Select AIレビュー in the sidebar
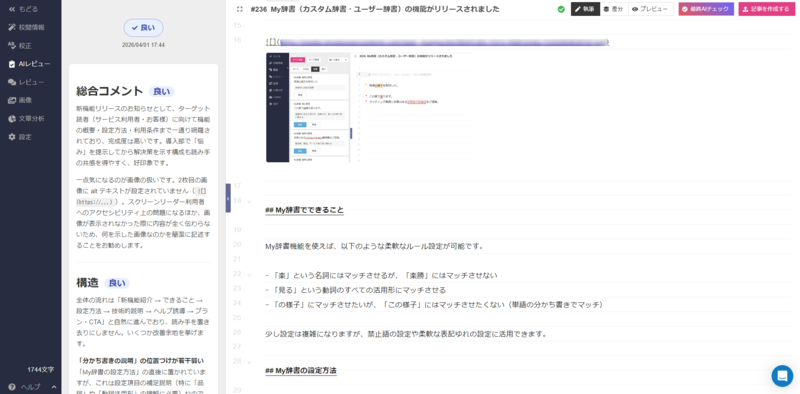 click(30, 64)
